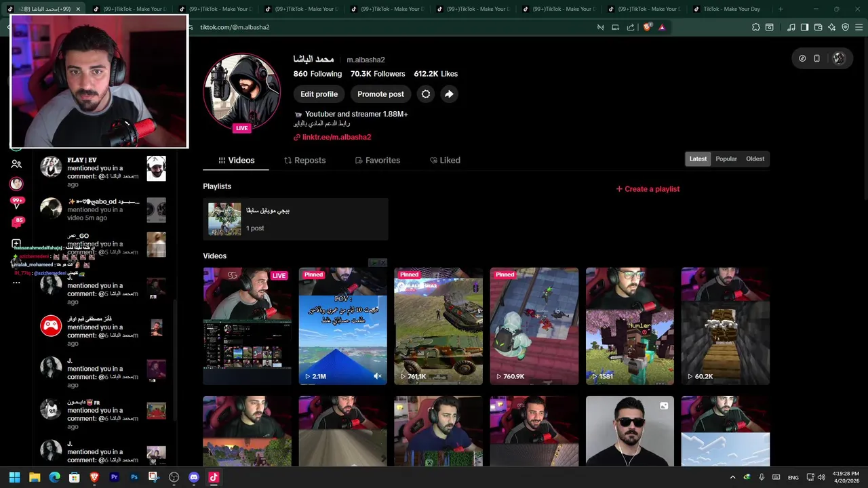The image size is (868, 488).
Task: Open the abo_od video mention notification
Action: click(103, 209)
